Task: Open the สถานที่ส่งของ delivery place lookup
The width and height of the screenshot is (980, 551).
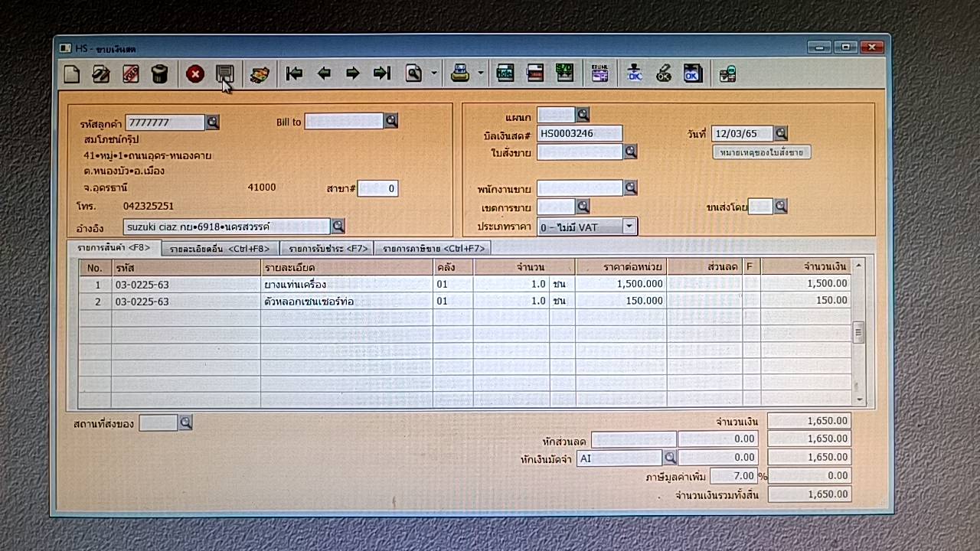Action: 185,422
